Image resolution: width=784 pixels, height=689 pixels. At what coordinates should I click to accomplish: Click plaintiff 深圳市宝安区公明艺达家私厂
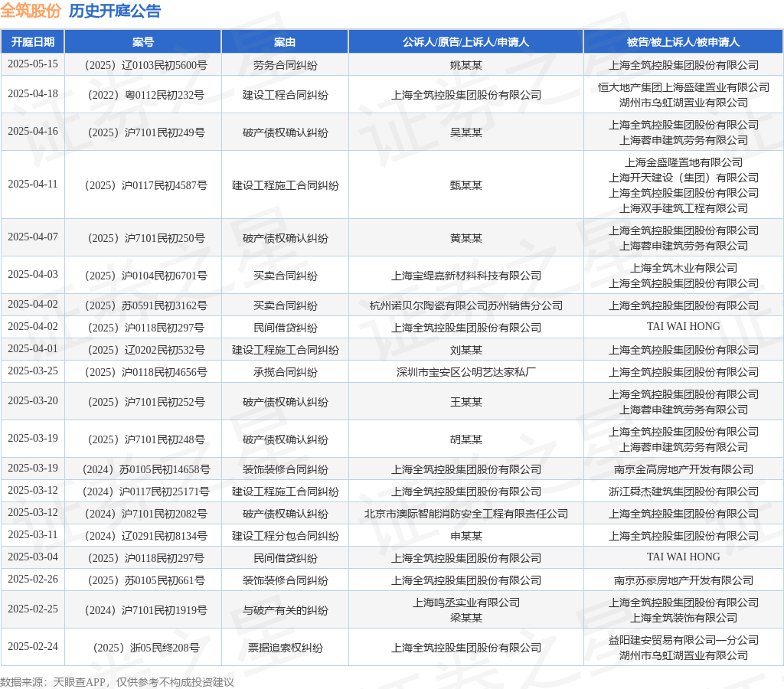point(466,373)
